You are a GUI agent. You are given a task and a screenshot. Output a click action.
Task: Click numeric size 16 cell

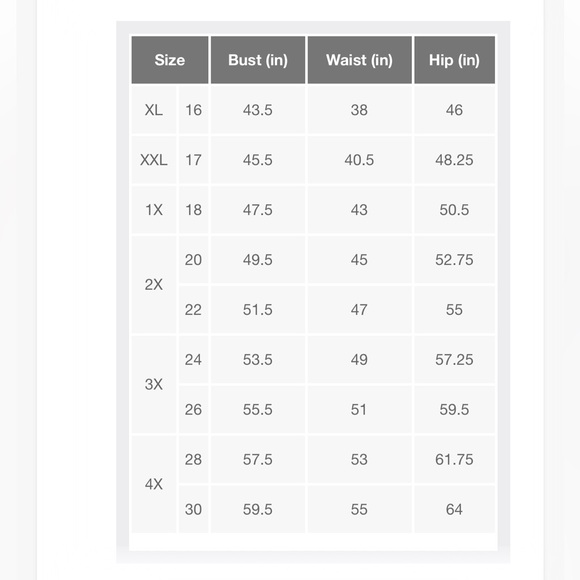pos(193,110)
